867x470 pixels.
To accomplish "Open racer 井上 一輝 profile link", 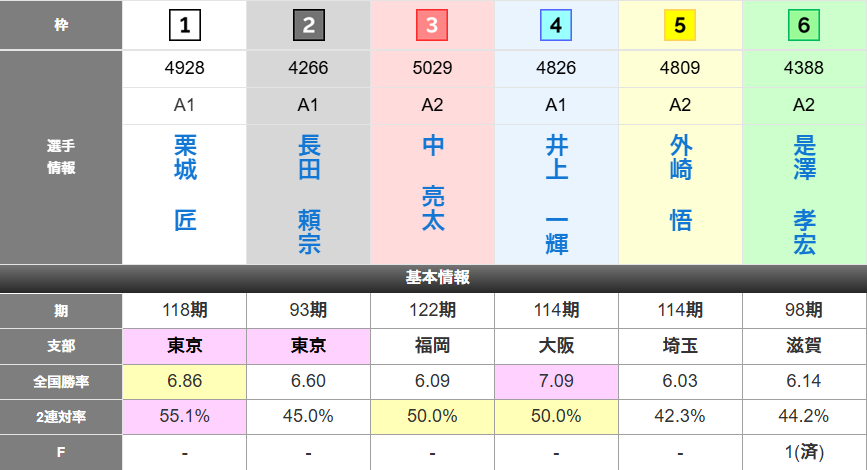I will pos(556,195).
